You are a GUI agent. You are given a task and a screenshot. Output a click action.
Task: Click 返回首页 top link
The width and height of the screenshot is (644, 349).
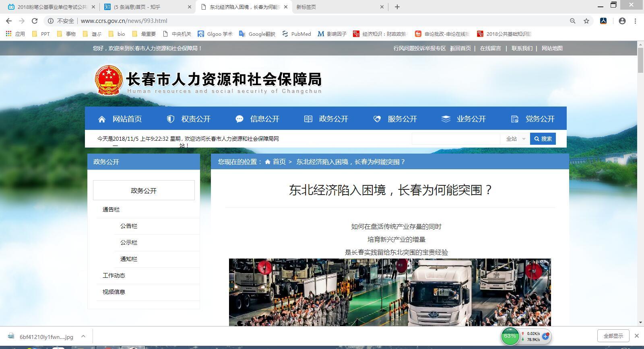click(x=460, y=48)
